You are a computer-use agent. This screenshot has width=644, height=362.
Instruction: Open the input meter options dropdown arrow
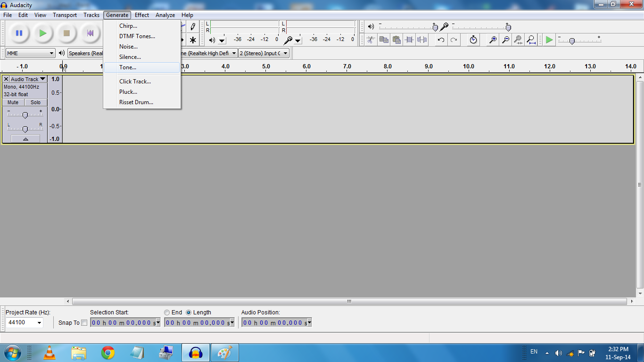(x=298, y=41)
